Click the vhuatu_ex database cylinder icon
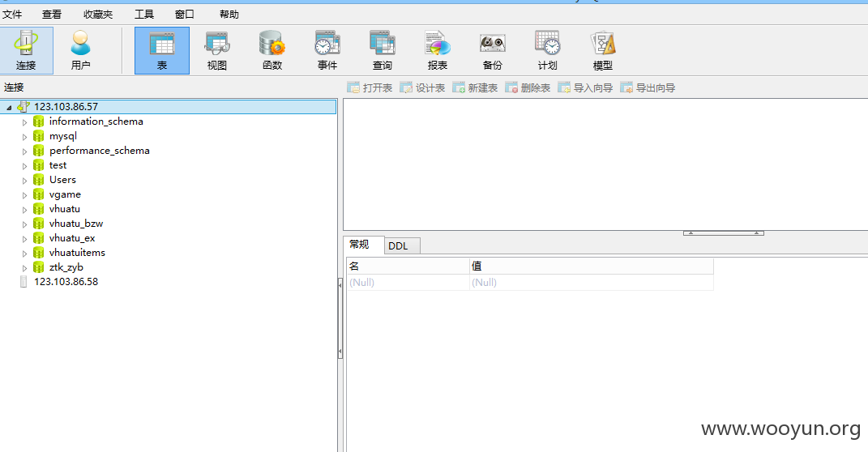The height and width of the screenshot is (452, 868). coord(38,238)
